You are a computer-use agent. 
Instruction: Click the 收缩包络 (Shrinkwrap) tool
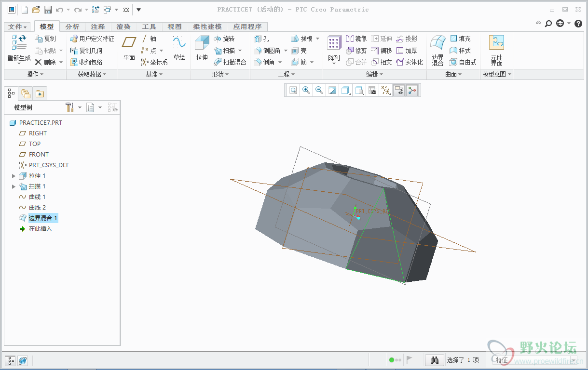pyautogui.click(x=86, y=62)
